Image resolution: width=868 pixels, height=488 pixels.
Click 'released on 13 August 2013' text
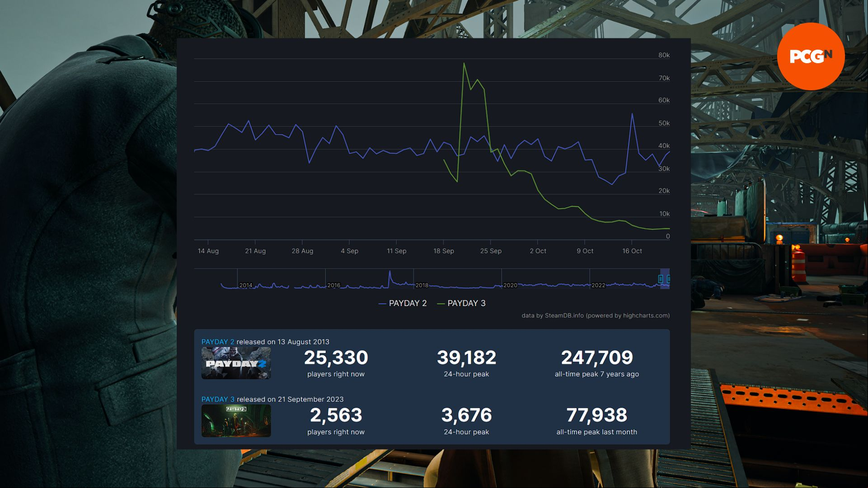(x=283, y=342)
